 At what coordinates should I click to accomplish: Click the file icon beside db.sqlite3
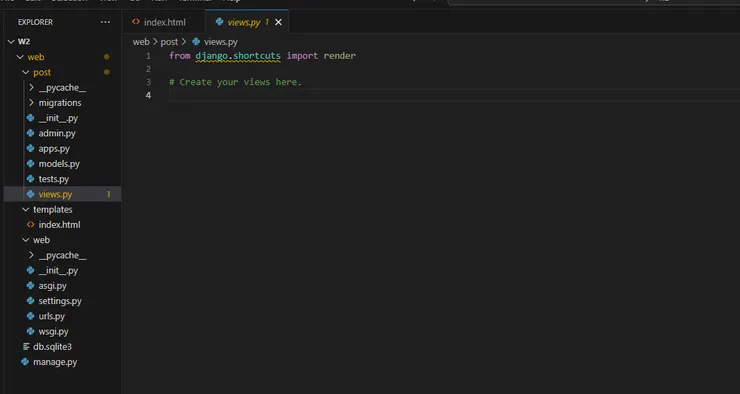click(26, 347)
